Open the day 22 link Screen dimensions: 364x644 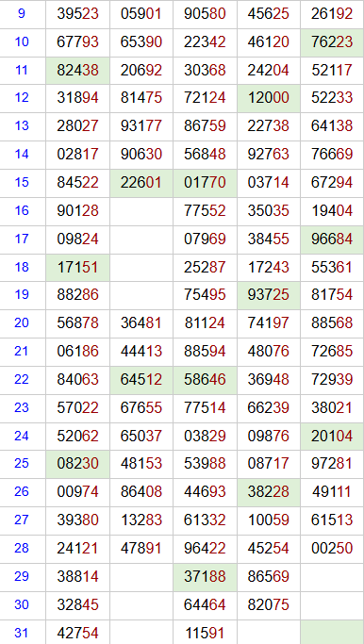(22, 379)
